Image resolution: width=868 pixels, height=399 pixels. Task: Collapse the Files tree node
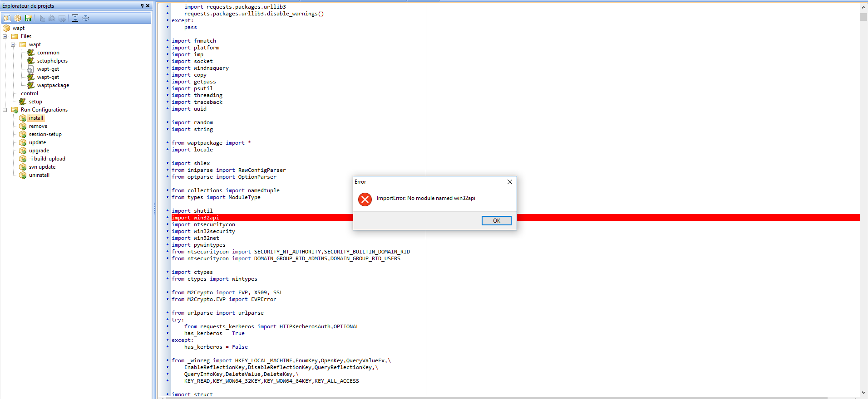pyautogui.click(x=5, y=36)
